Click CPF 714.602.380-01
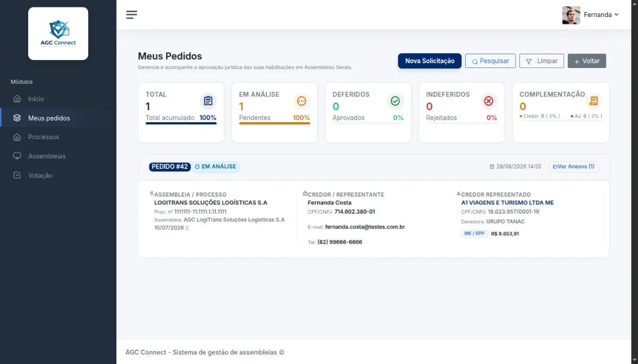The height and width of the screenshot is (364, 638). point(355,211)
